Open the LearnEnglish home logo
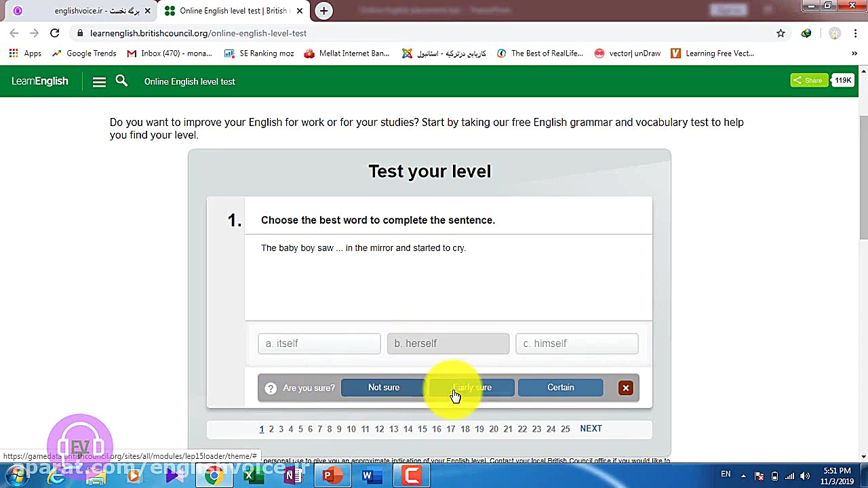 tap(40, 81)
